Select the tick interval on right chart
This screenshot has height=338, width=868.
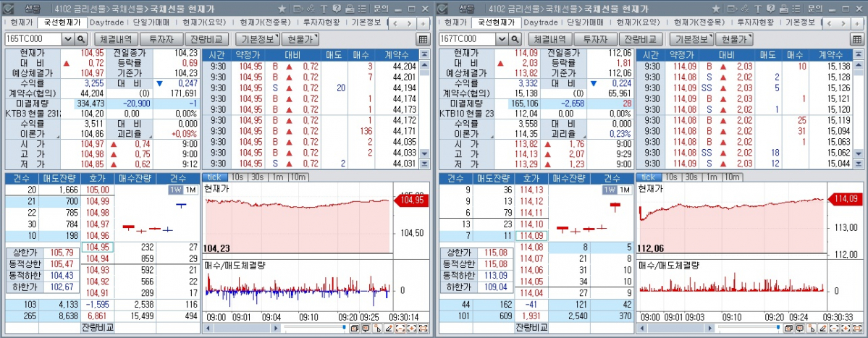coord(649,177)
